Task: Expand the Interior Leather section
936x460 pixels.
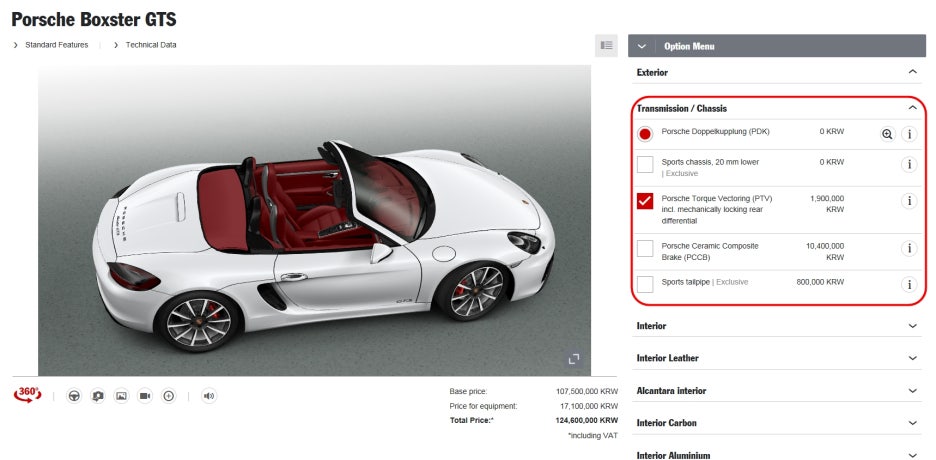Action: pos(777,358)
